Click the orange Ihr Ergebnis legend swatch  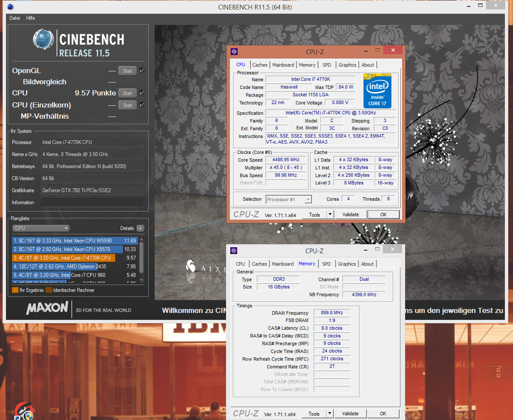[15, 290]
